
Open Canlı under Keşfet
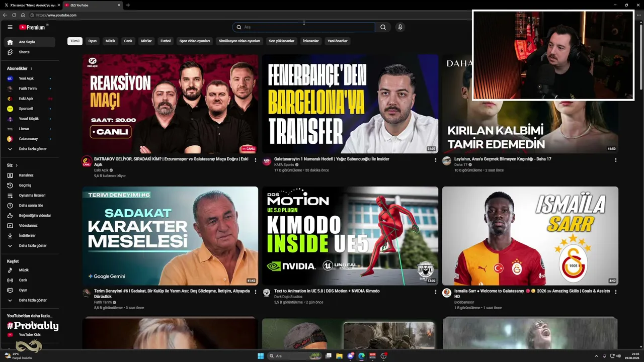(30, 280)
